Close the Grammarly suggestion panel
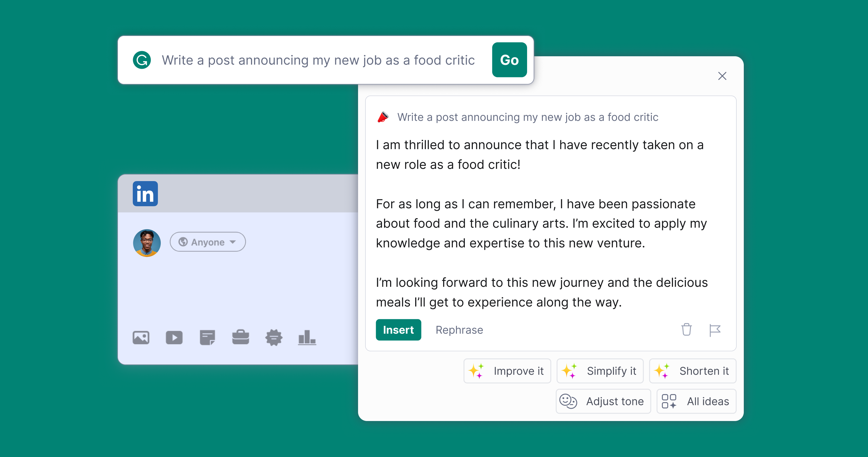868x457 pixels. tap(722, 76)
